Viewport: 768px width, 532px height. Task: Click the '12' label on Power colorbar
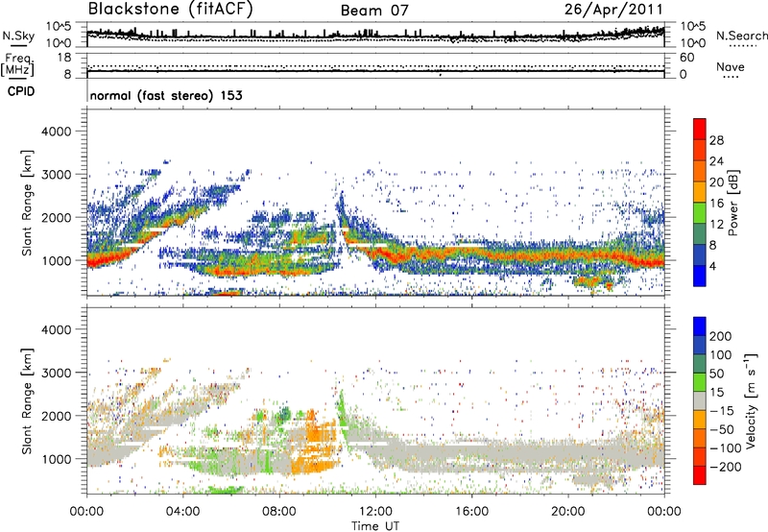coord(716,225)
